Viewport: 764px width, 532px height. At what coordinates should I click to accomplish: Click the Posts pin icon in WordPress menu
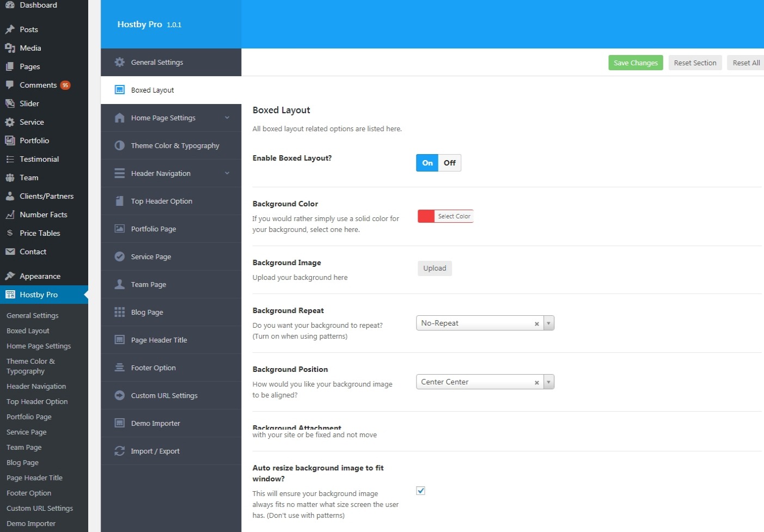[x=10, y=29]
